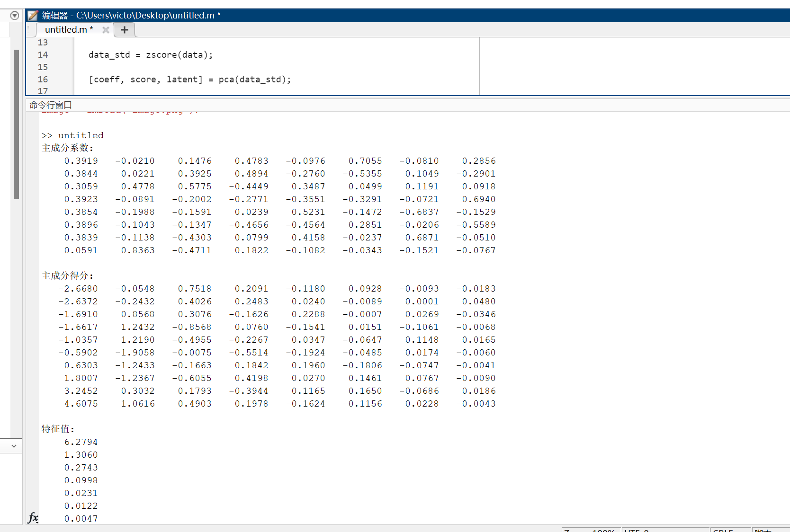Click score value 4.6075
Image resolution: width=790 pixels, height=532 pixels.
(x=81, y=404)
